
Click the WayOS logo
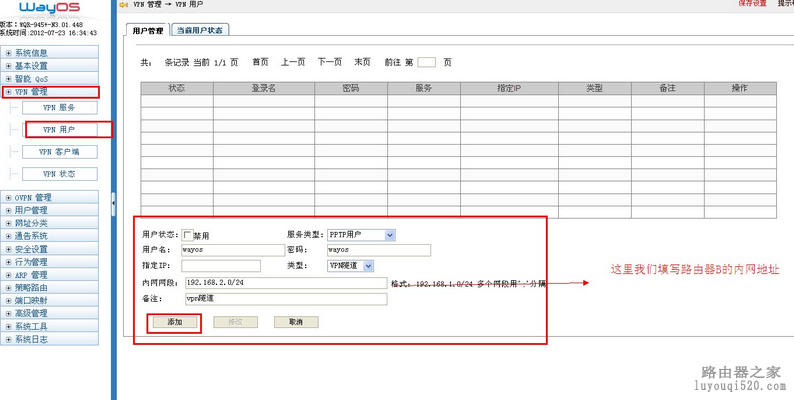coord(50,8)
